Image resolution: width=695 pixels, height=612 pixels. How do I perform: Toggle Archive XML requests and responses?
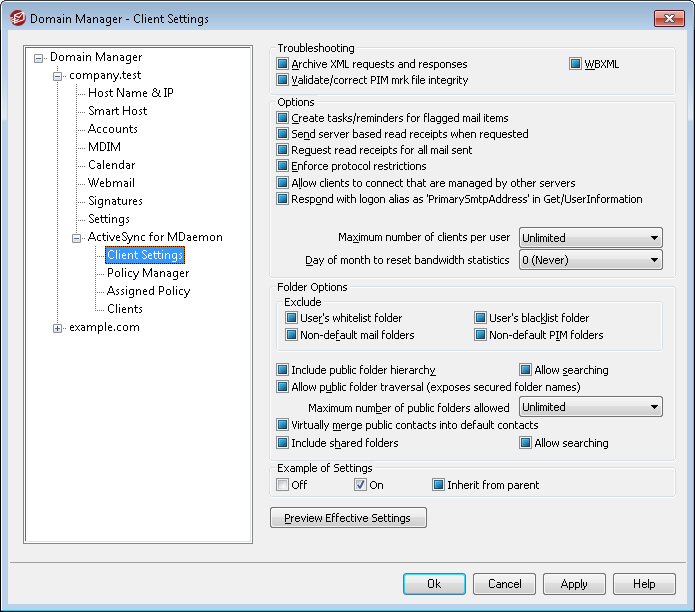click(x=282, y=64)
